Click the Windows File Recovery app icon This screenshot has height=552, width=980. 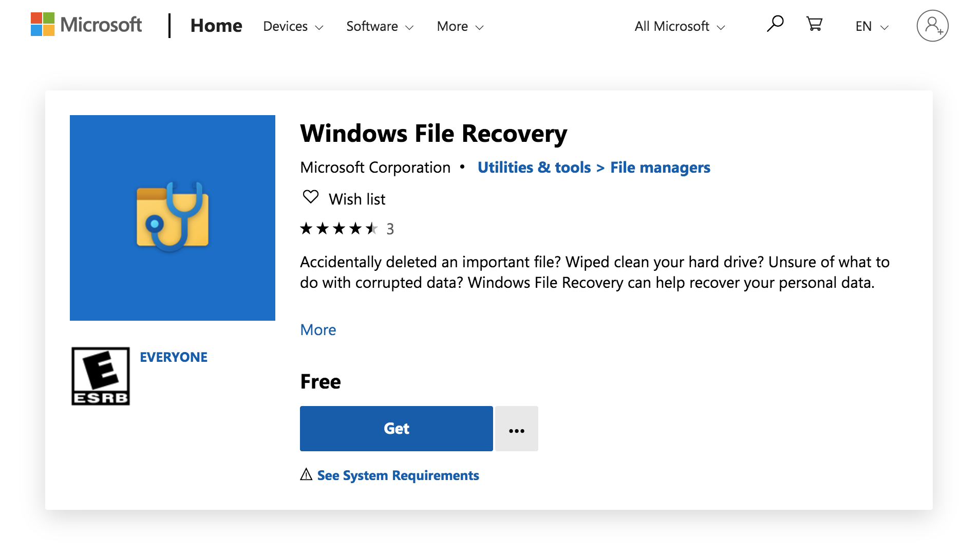pyautogui.click(x=173, y=218)
